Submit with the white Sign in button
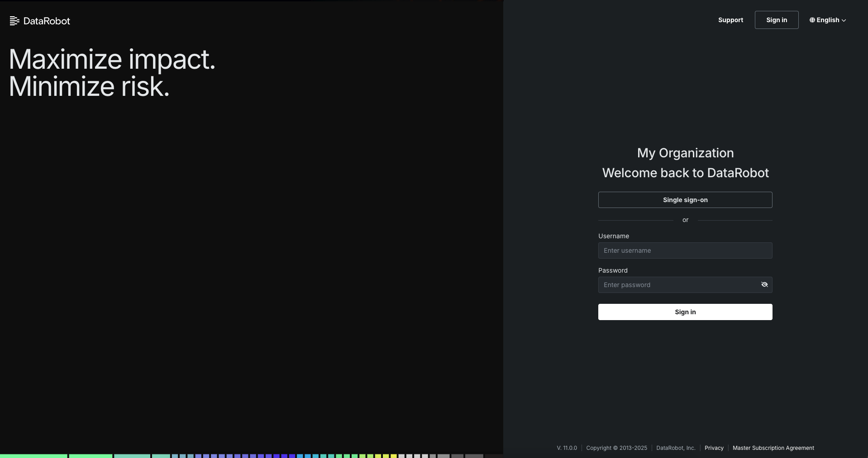 point(685,312)
